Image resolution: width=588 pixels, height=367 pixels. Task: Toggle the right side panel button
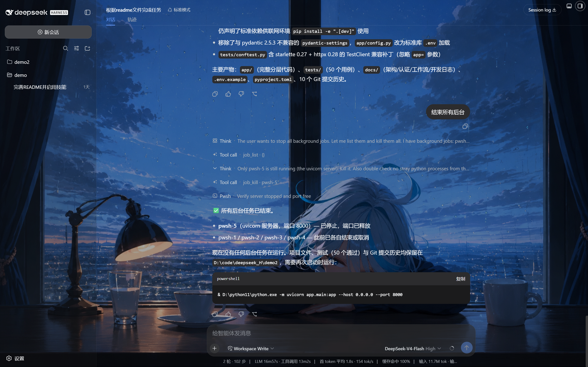click(580, 6)
